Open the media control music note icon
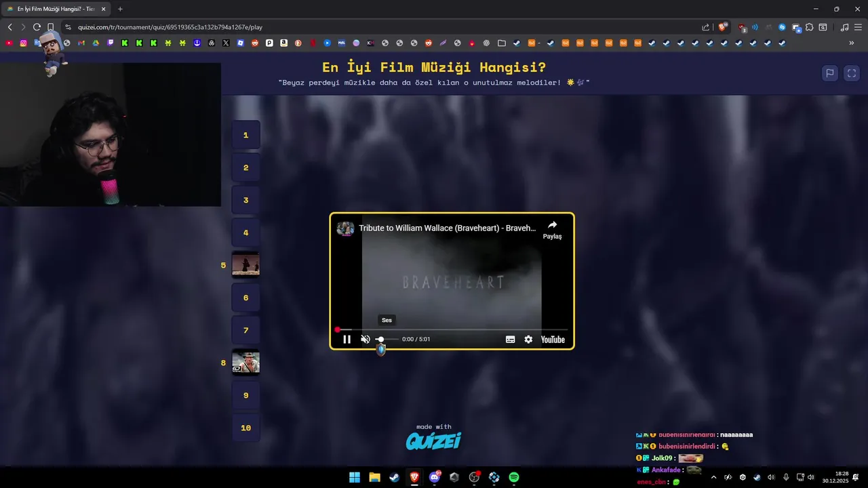This screenshot has width=868, height=488. [844, 27]
